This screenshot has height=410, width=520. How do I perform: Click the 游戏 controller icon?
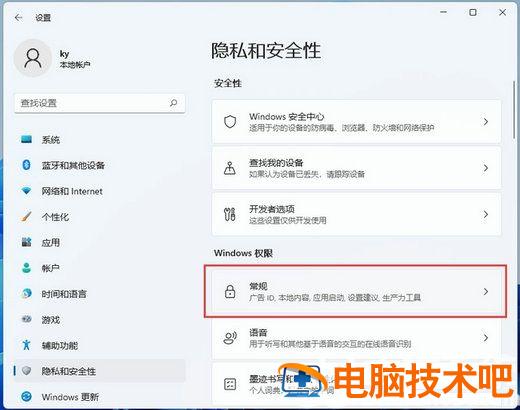[26, 319]
